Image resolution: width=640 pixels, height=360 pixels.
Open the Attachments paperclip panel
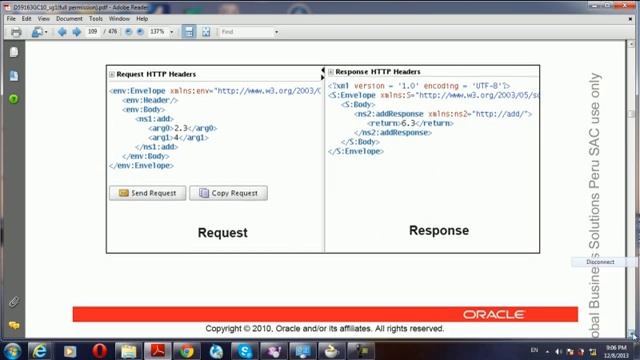(x=13, y=302)
